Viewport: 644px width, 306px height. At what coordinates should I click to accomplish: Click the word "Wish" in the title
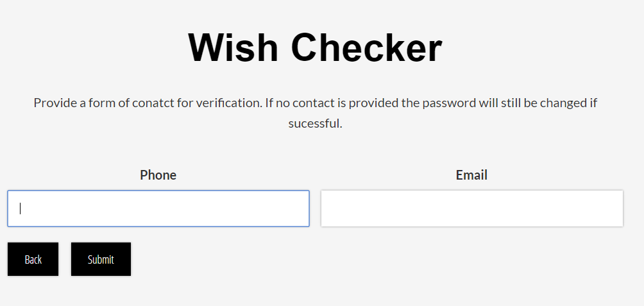(234, 47)
